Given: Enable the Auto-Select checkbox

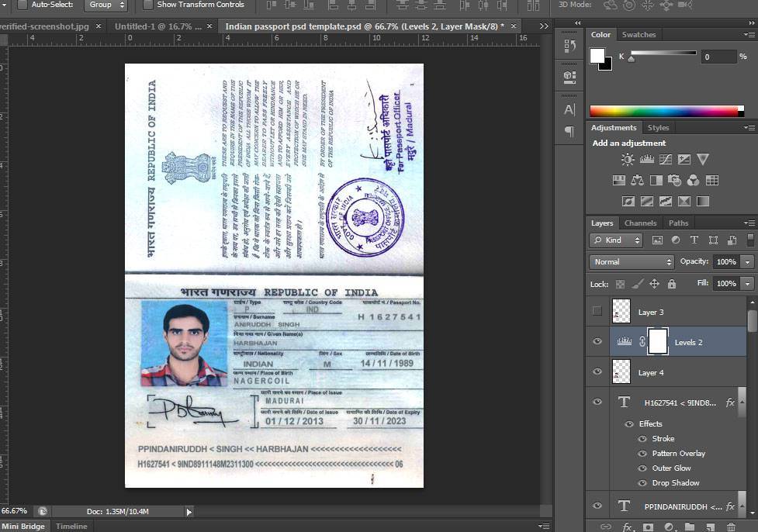Looking at the screenshot, I should (x=22, y=5).
